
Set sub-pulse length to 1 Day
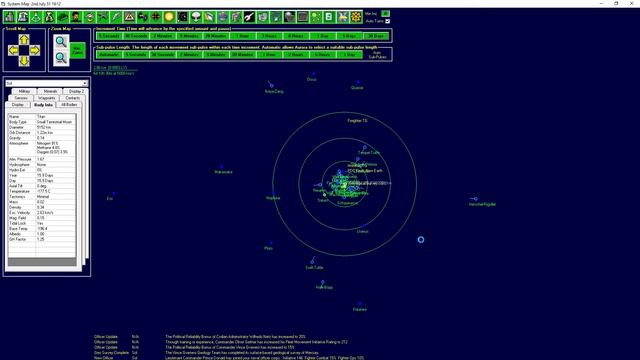point(349,54)
